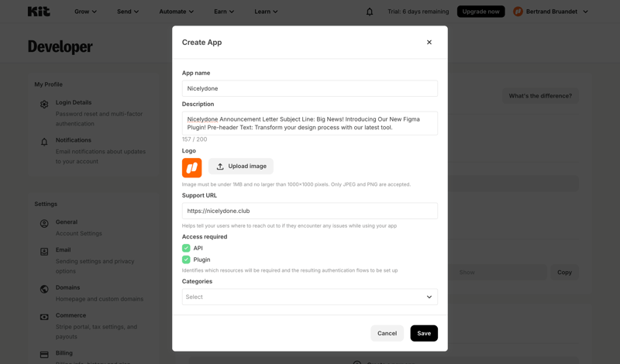
Task: Uncheck the Plugin access checkbox
Action: click(186, 259)
